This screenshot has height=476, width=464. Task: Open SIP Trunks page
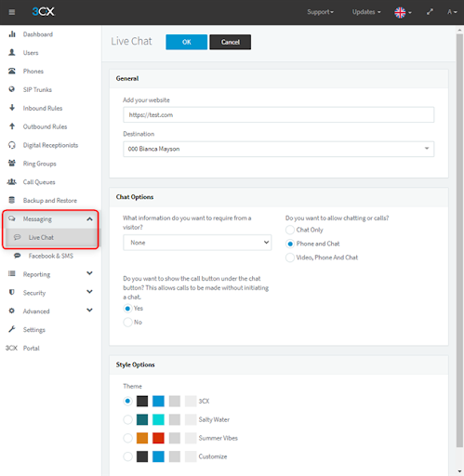[x=37, y=89]
